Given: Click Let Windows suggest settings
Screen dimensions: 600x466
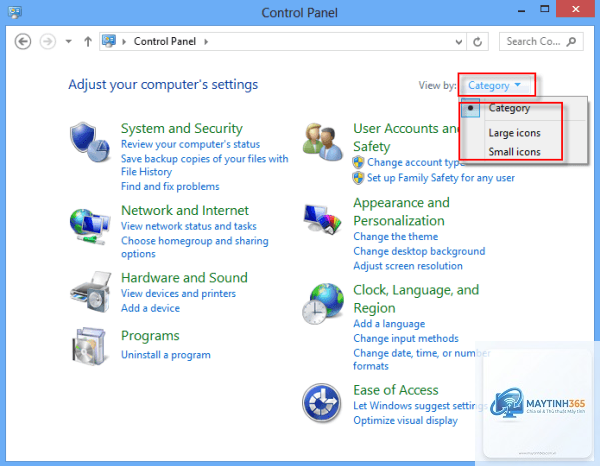Looking at the screenshot, I should pyautogui.click(x=420, y=406).
